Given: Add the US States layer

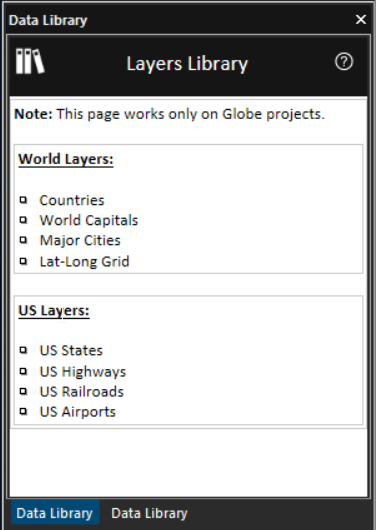Looking at the screenshot, I should click(71, 351).
